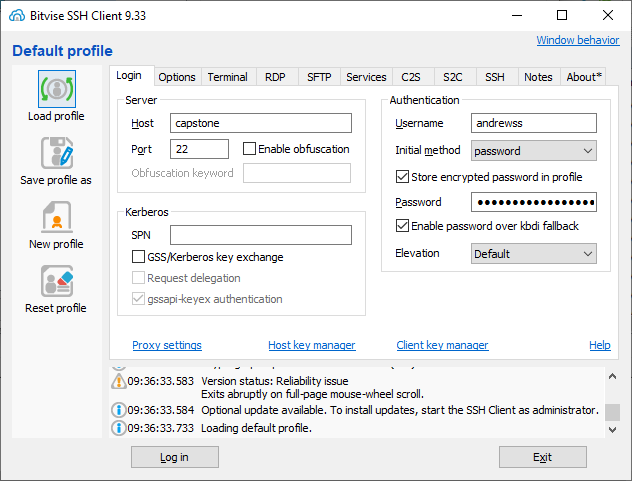Click the log panel scrollbar down arrow
This screenshot has width=632, height=481.
coord(613,429)
